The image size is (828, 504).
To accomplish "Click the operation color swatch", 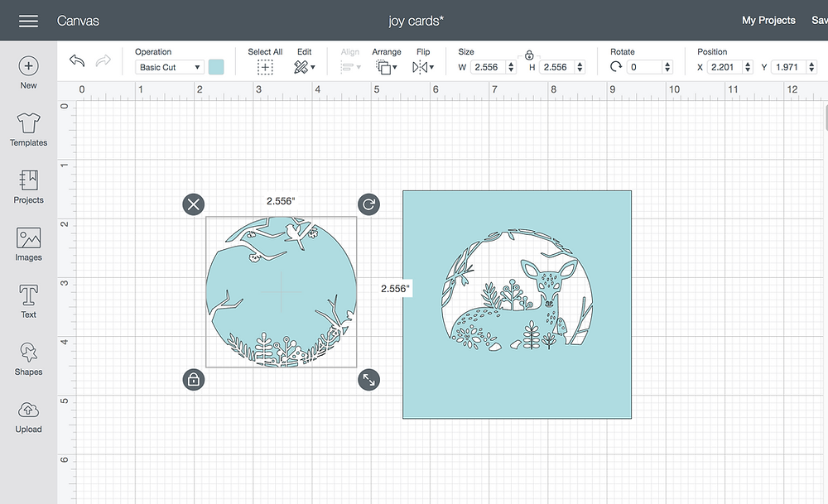I will [x=216, y=67].
